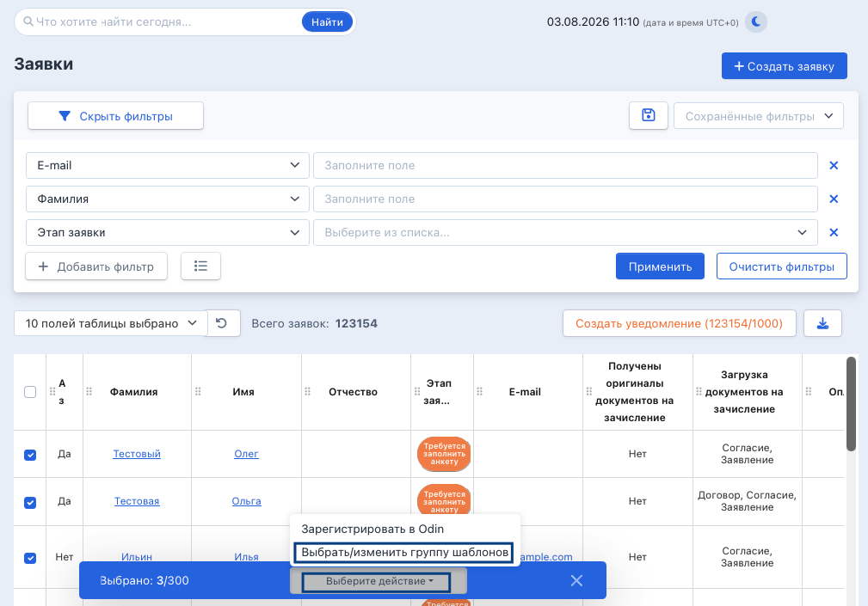The height and width of the screenshot is (606, 868).
Task: Focus the E-mail filter value field
Action: point(565,165)
